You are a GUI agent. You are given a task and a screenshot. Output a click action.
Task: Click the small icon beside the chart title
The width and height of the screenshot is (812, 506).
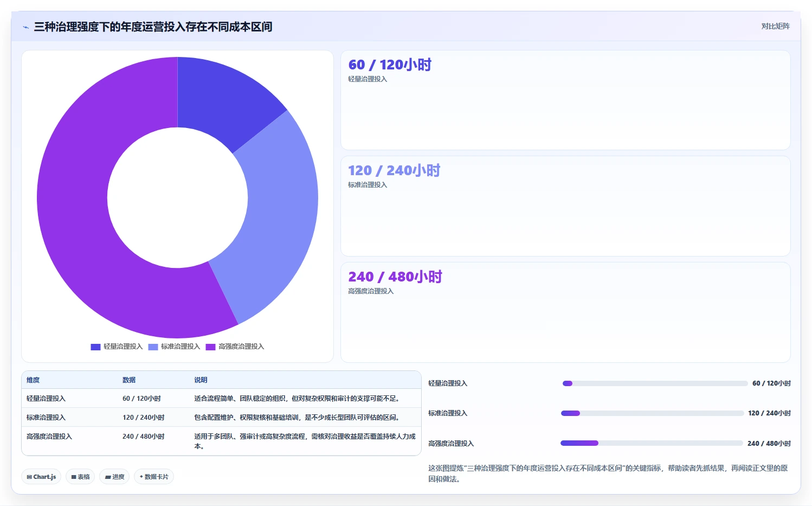25,27
